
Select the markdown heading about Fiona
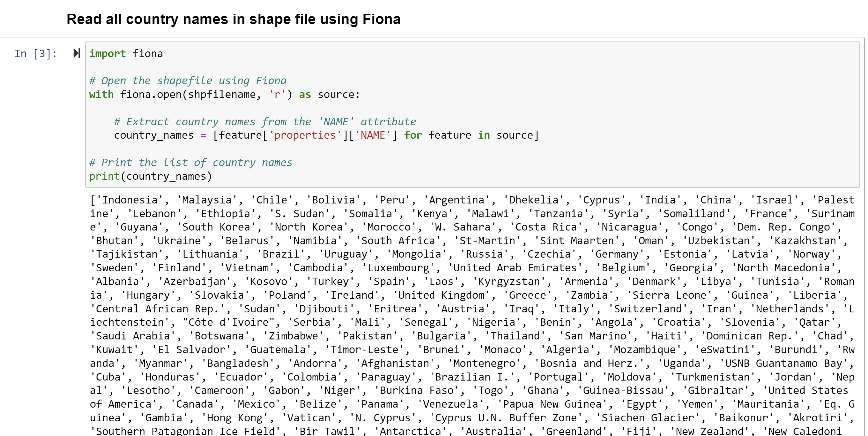click(x=233, y=19)
